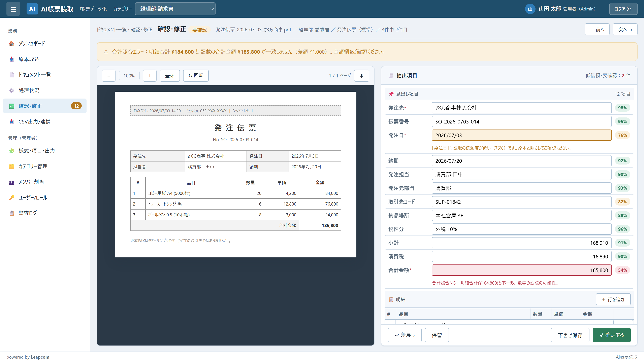The image size is (644, 362).
Task: Click the pin icon beside 見出し項目
Action: [x=391, y=94]
